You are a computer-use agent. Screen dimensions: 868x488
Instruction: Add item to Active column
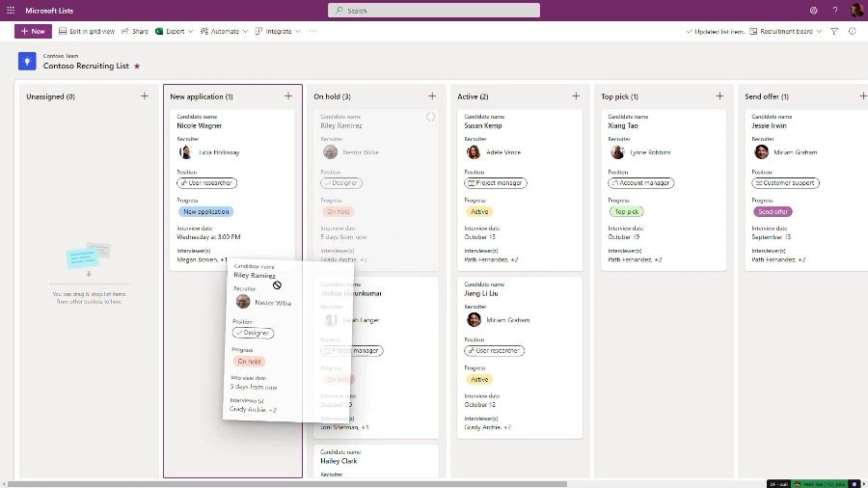point(576,95)
